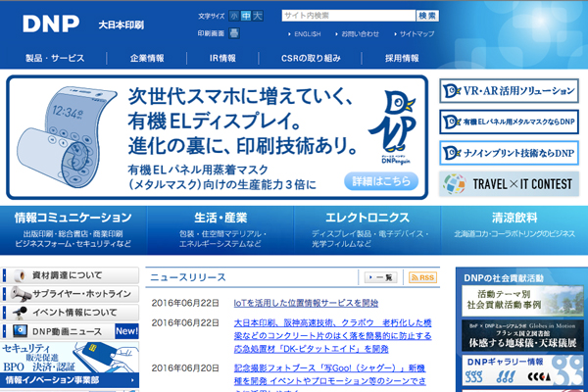Image resolution: width=588 pixels, height=392 pixels.
Task: Set font size to small (小)
Action: pos(234,16)
